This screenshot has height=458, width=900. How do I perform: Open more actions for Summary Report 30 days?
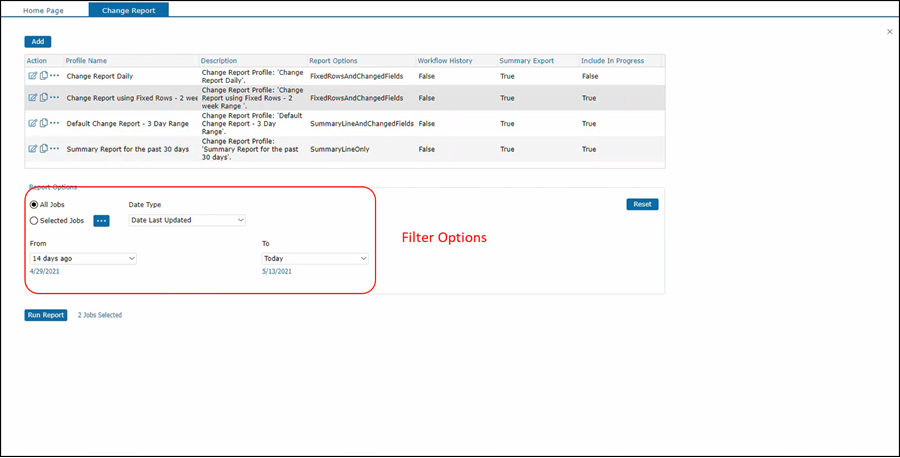(55, 148)
